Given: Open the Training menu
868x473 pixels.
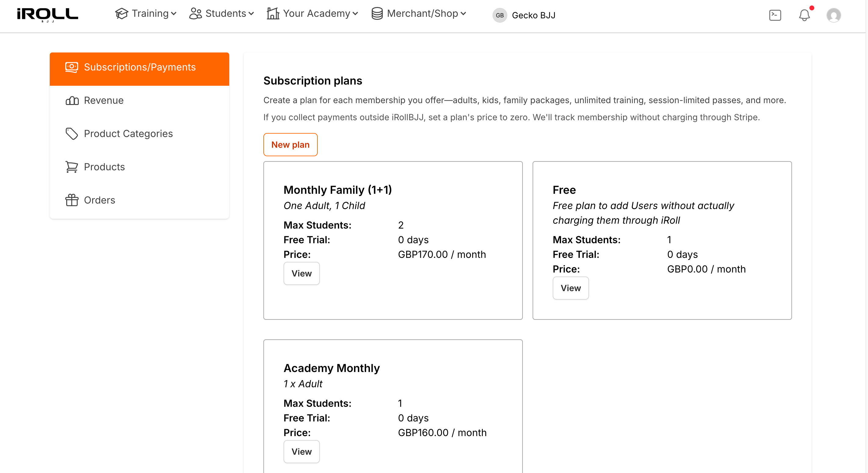Looking at the screenshot, I should [x=146, y=14].
